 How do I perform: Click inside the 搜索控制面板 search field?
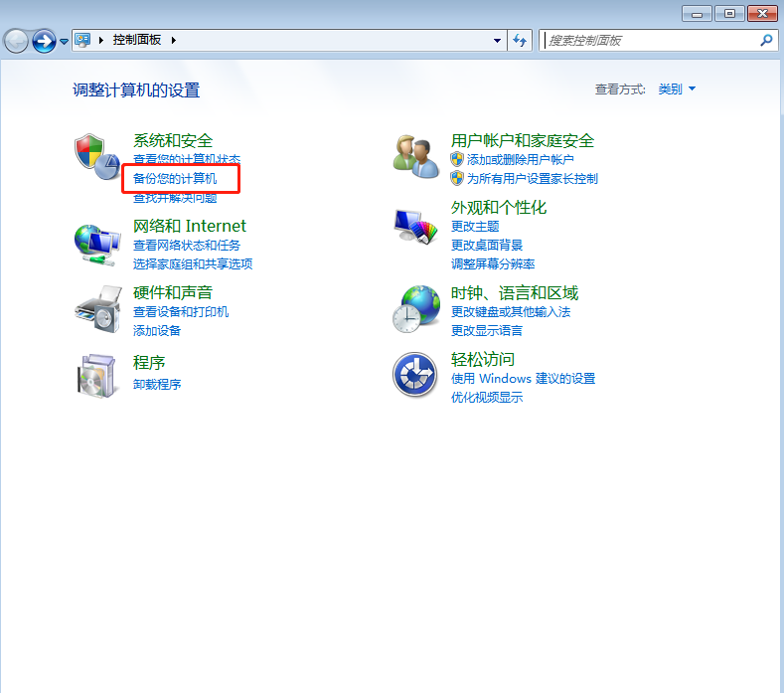tap(646, 41)
